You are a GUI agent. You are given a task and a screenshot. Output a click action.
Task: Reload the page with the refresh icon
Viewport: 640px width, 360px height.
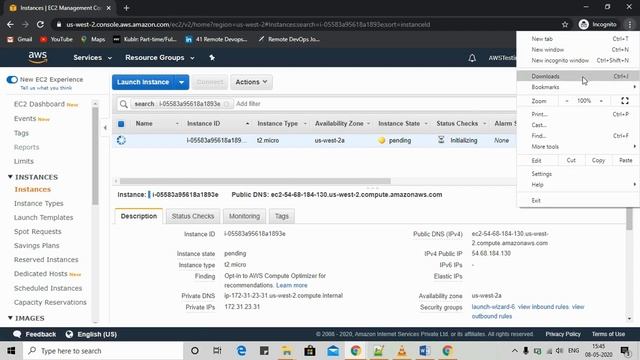click(40, 24)
